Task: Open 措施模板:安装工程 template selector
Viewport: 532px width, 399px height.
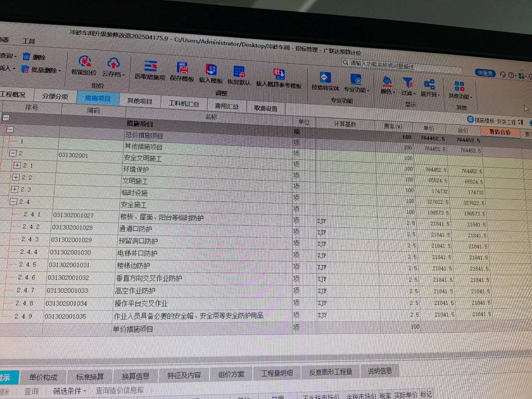Action: [495, 121]
